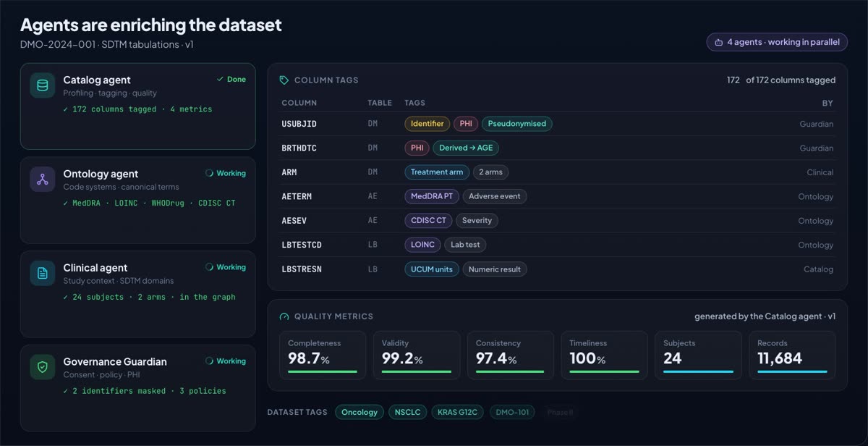
Task: Click the COLUMN header in tags table
Action: tap(299, 103)
